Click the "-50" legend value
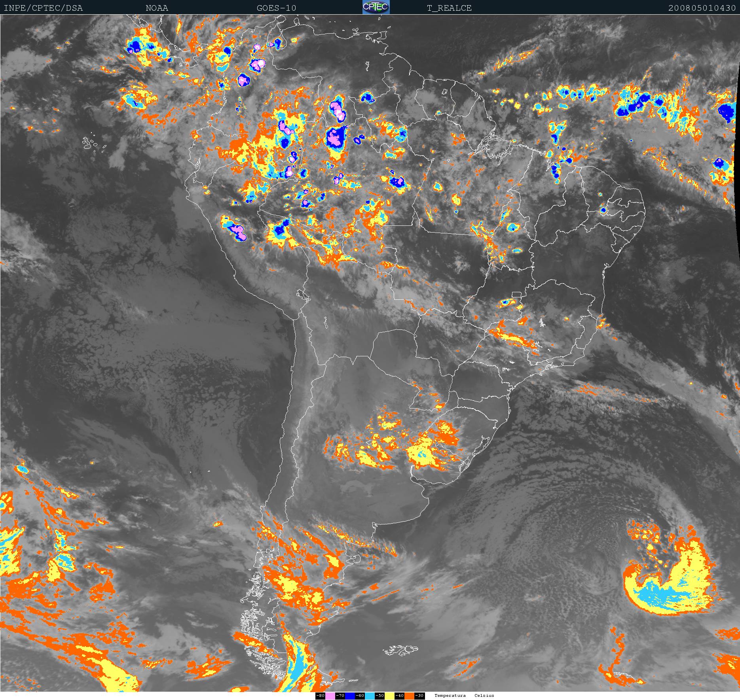Image resolution: width=740 pixels, height=700 pixels. [x=379, y=696]
